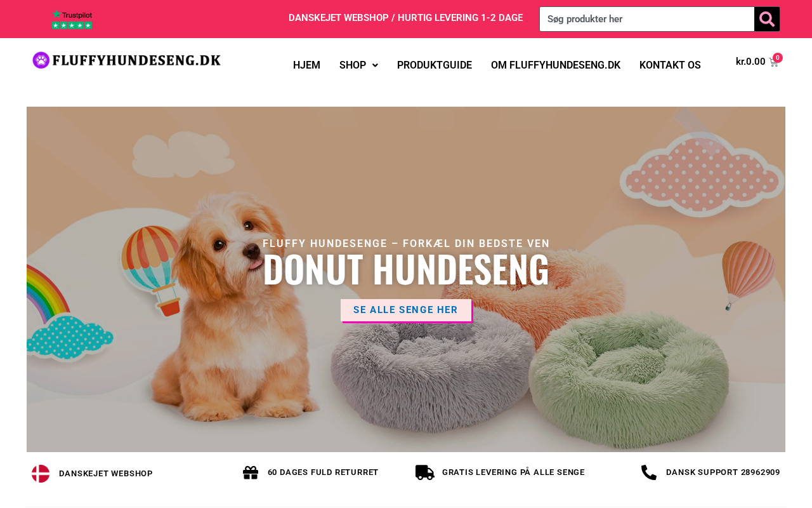Click the DANSK SUPPORT 28962909 text
This screenshot has height=508, width=812.
pos(723,472)
